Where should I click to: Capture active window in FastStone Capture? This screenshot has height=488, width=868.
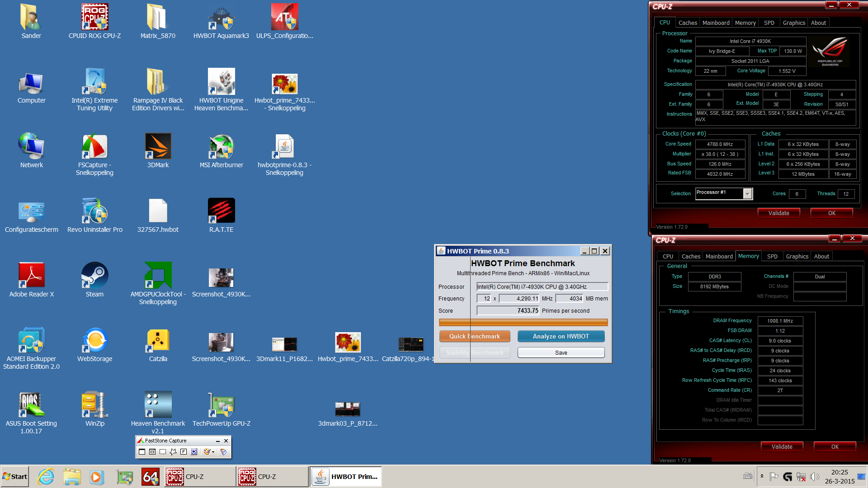click(x=142, y=451)
